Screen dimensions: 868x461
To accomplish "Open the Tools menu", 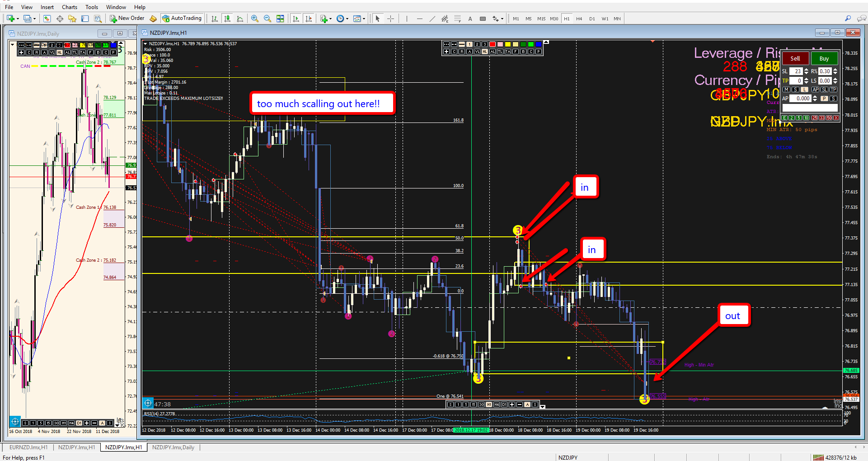I will 92,7.
